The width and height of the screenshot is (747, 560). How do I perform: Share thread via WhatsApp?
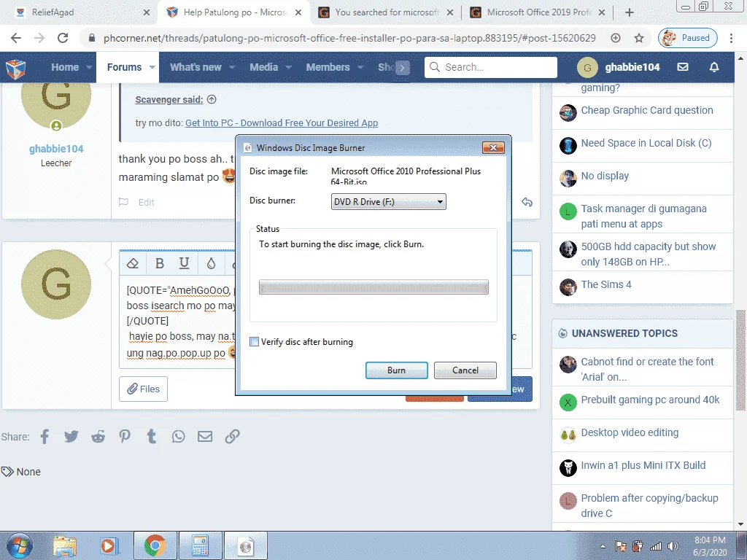click(x=178, y=436)
